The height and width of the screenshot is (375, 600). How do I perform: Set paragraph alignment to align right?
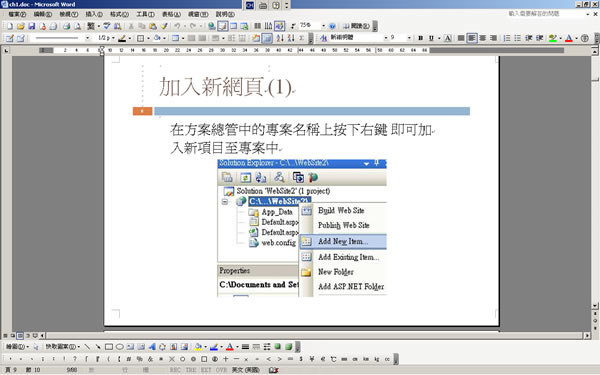coord(494,38)
